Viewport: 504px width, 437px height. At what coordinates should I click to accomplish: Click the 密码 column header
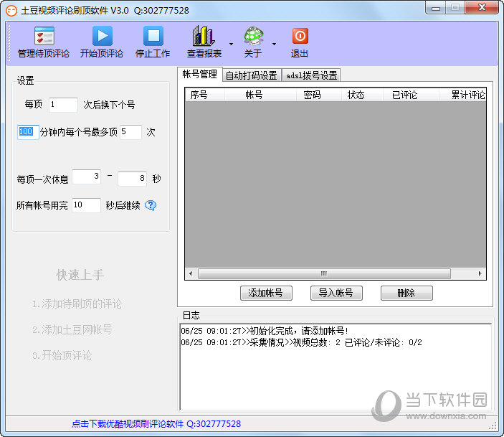318,95
